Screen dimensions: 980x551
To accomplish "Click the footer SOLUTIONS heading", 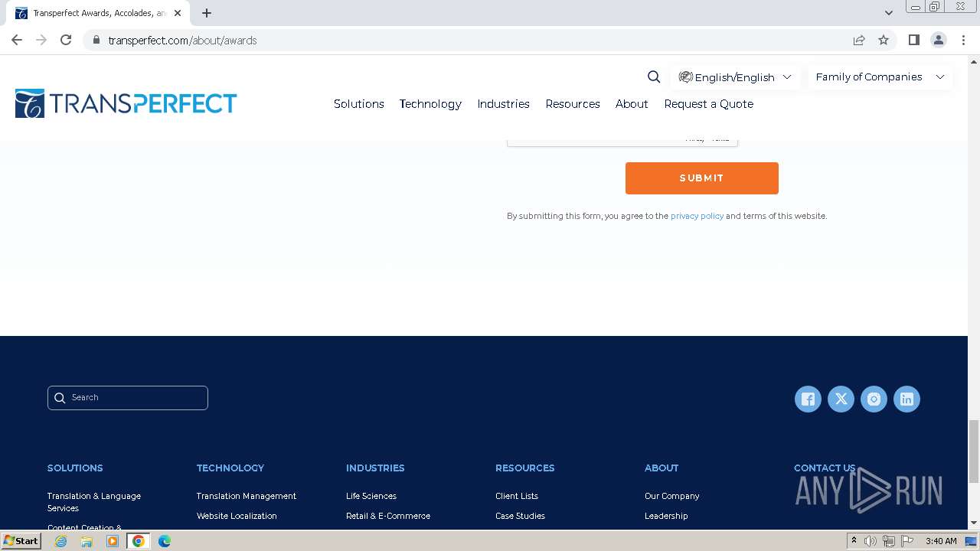I will coord(75,468).
